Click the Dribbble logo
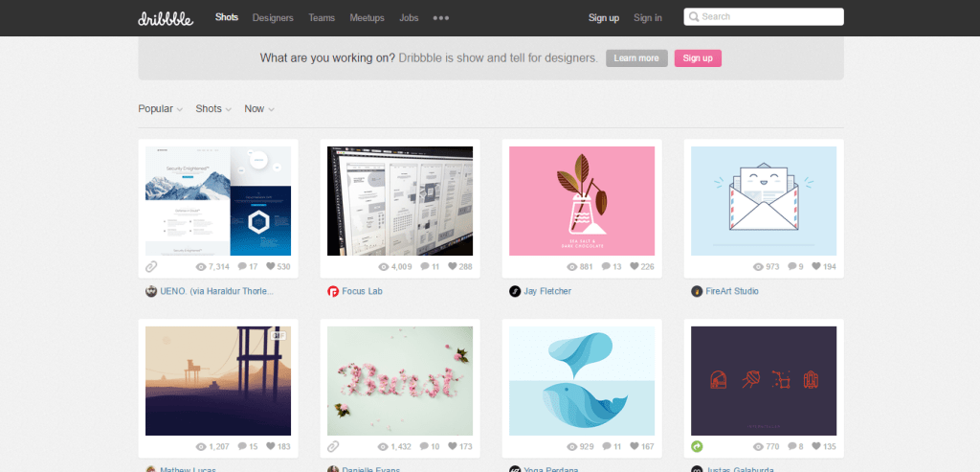Screen dimensions: 980x472 166,18
